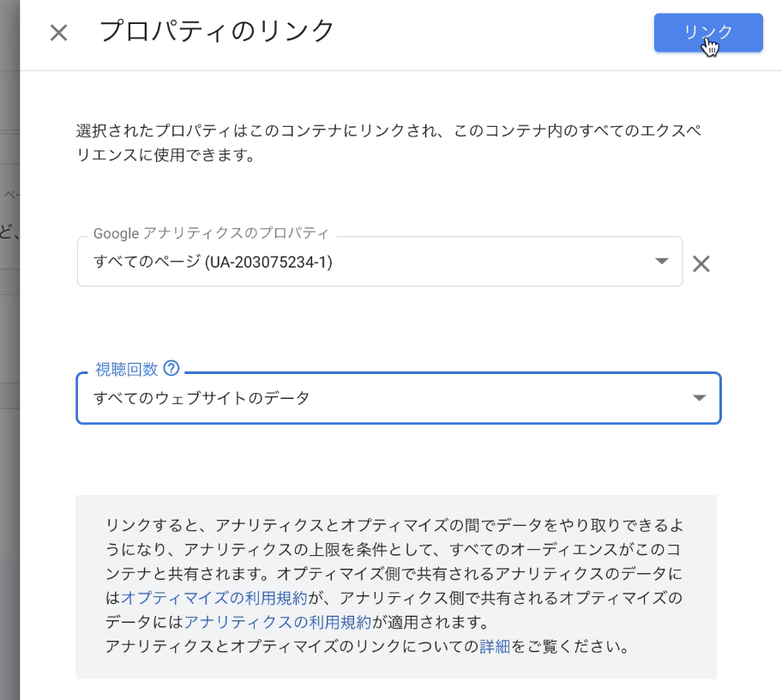The width and height of the screenshot is (782, 700).
Task: Click the partially hidden ど、 background text
Action: 9,232
